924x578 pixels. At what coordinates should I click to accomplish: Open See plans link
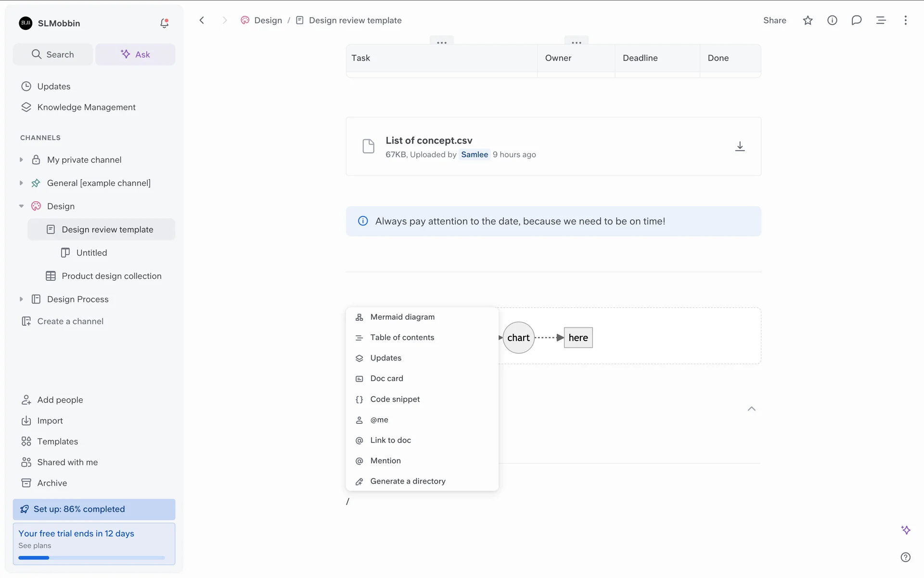tap(35, 546)
